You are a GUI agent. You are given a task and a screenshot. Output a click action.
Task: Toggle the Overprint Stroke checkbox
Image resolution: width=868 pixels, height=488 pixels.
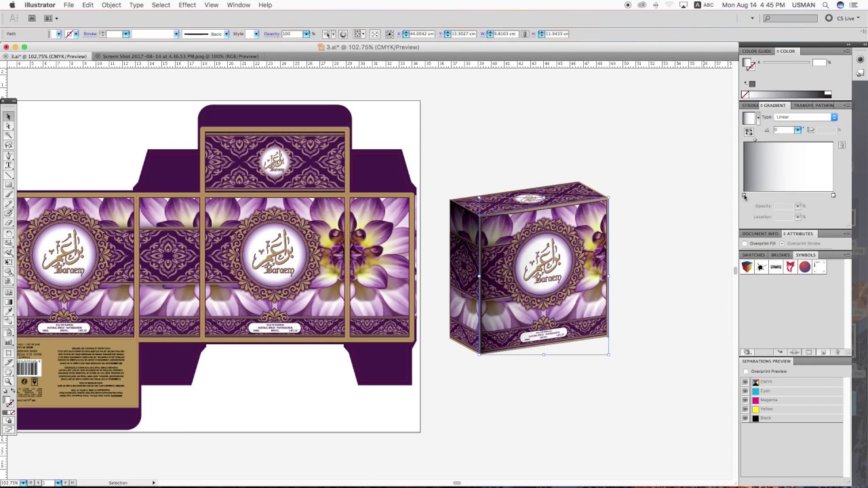point(782,243)
